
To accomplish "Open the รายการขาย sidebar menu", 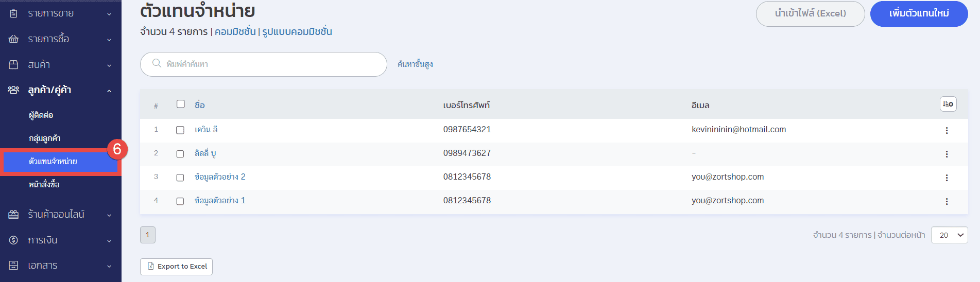I will [x=51, y=13].
